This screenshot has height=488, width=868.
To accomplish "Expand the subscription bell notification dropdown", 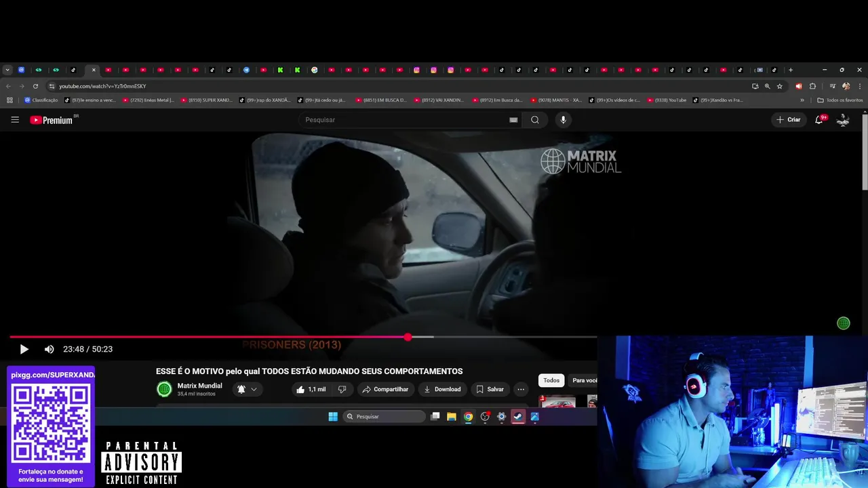I will tap(247, 389).
